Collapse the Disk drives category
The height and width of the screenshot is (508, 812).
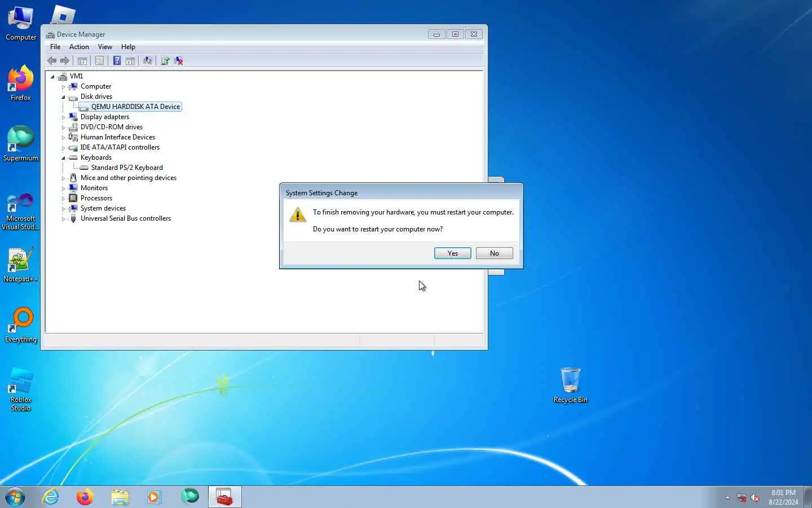[63, 97]
